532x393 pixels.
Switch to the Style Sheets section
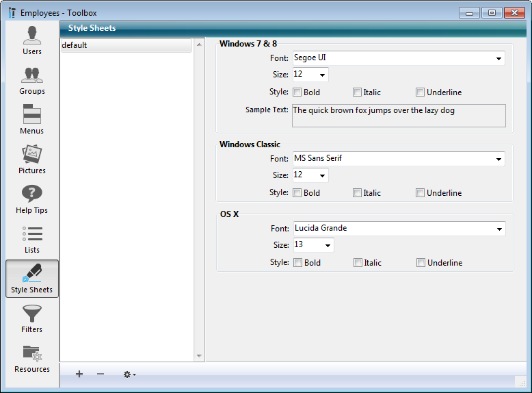(31, 279)
